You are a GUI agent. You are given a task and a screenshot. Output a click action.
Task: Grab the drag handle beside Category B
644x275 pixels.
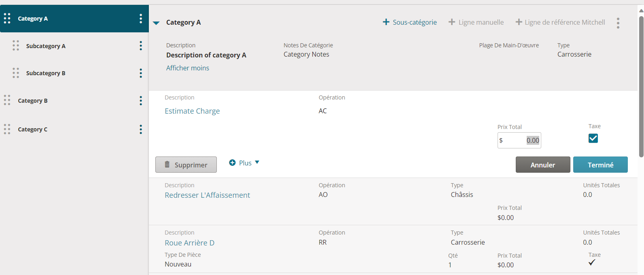7,100
